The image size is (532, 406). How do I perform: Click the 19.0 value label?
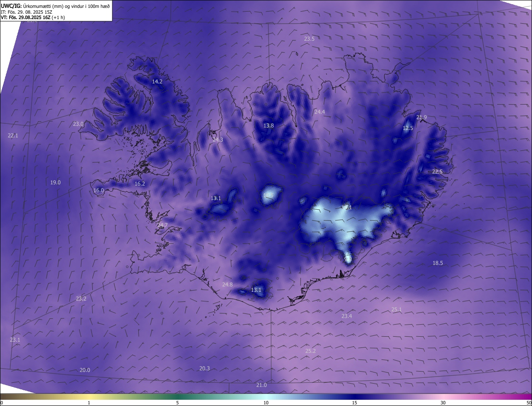pos(55,183)
